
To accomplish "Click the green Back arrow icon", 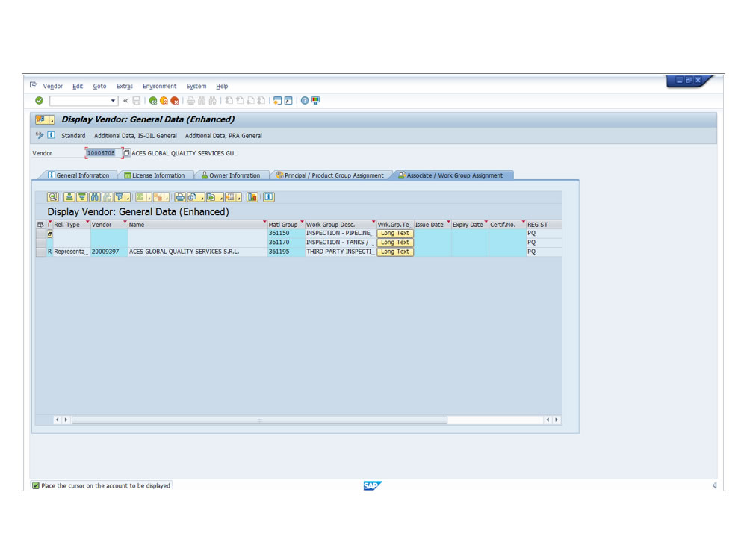I will point(153,101).
